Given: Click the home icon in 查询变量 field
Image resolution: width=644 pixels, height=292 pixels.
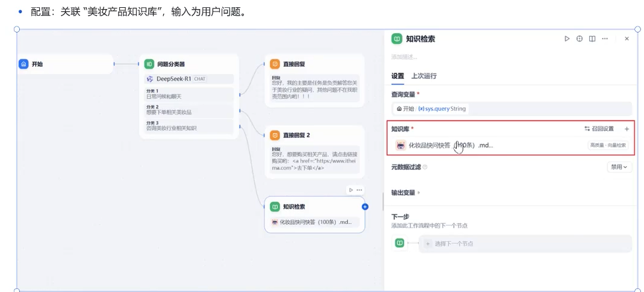Looking at the screenshot, I should 399,109.
